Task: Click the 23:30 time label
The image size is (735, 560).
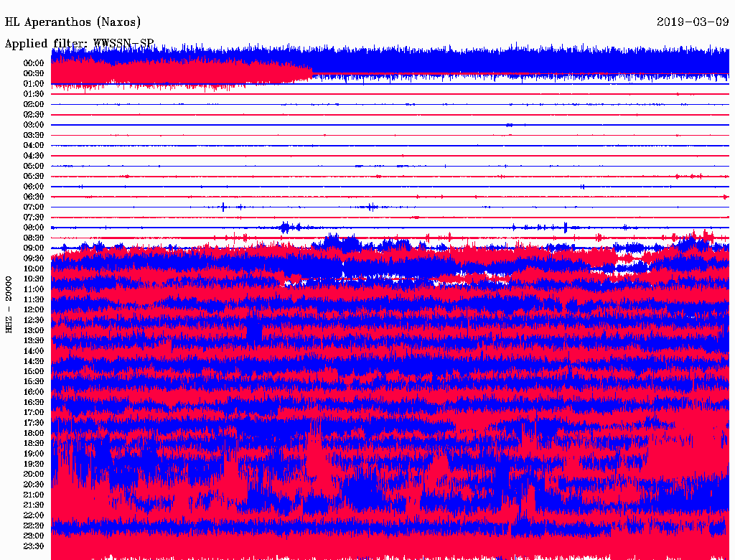Action: pos(34,546)
